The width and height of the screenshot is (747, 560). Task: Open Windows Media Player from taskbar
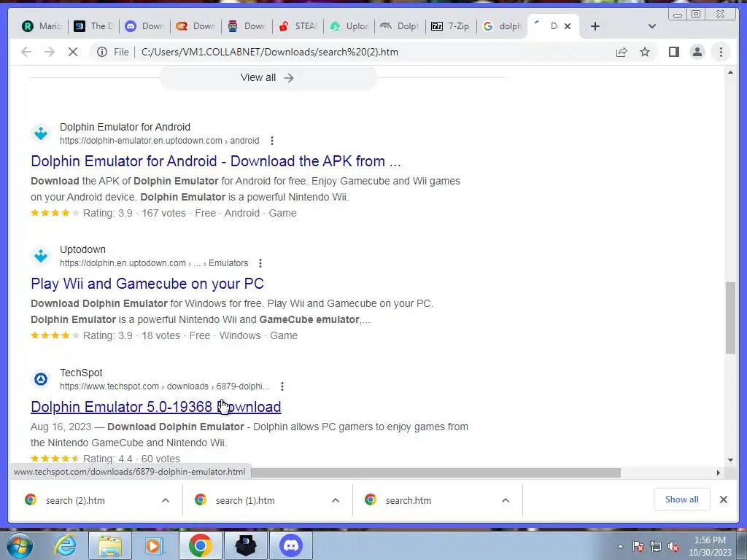pyautogui.click(x=154, y=545)
